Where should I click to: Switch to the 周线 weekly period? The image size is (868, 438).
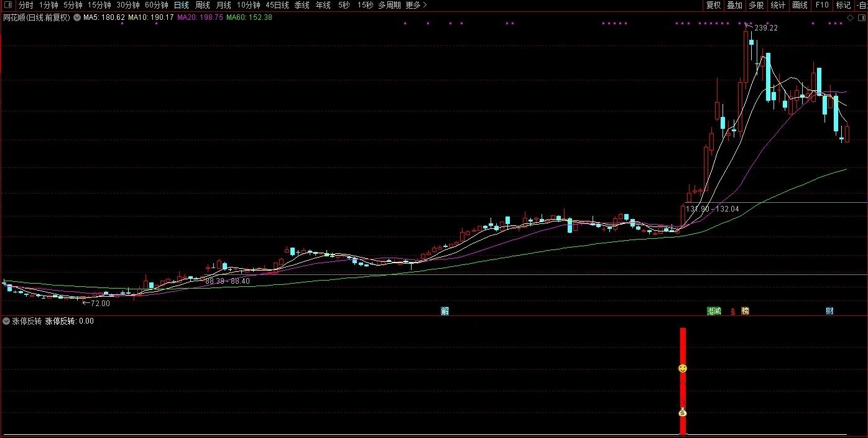(x=203, y=5)
